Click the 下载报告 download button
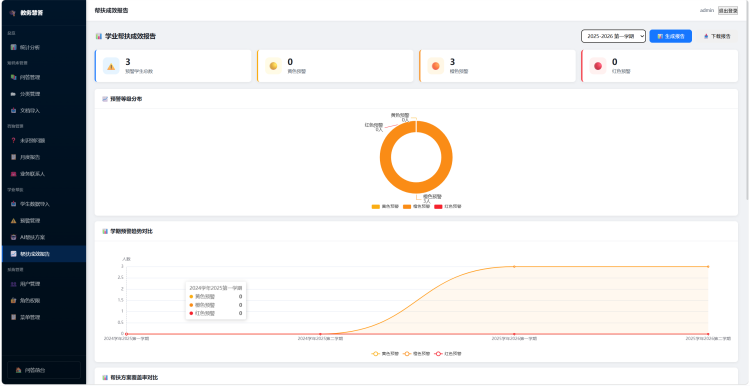Image resolution: width=750 pixels, height=386 pixels. [717, 36]
